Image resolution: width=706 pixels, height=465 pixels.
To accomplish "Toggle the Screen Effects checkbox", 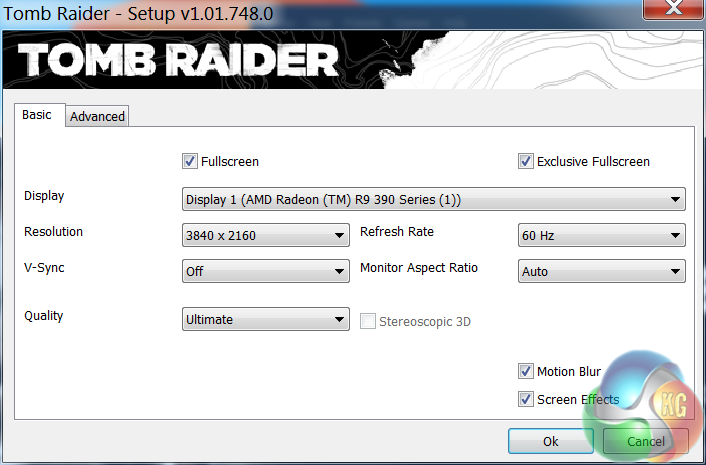I will tap(525, 399).
